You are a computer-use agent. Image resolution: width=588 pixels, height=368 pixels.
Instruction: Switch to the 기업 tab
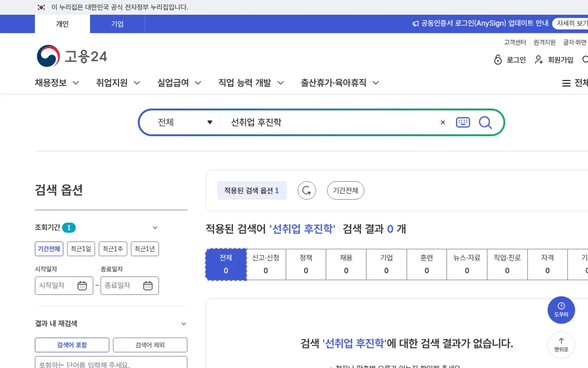(117, 24)
